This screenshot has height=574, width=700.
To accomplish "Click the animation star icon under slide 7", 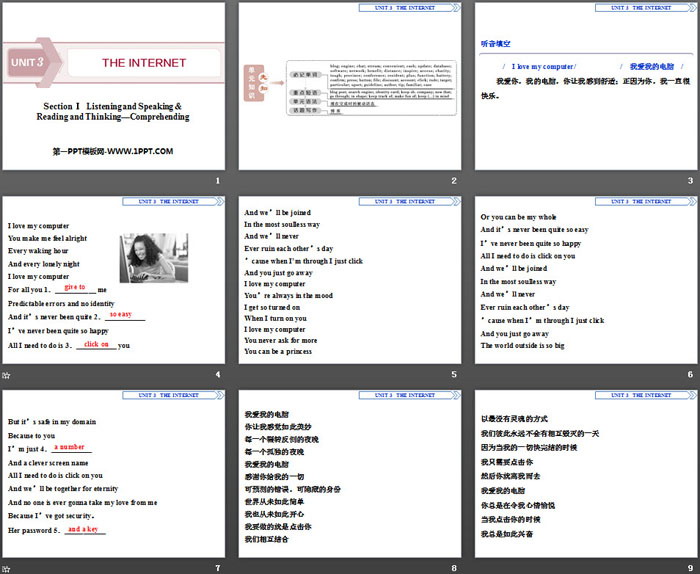I will (x=7, y=567).
